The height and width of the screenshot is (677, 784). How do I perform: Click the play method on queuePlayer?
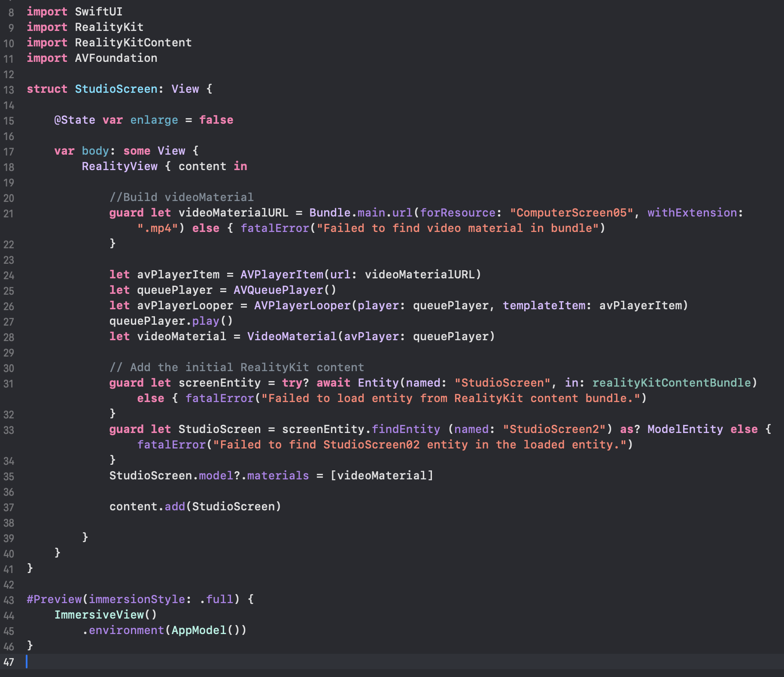205,321
